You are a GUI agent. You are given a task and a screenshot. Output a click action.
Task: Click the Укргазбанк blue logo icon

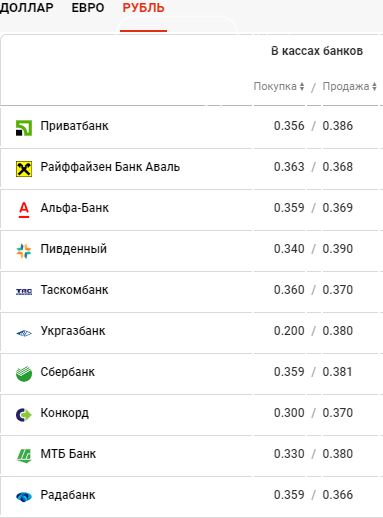click(x=24, y=333)
